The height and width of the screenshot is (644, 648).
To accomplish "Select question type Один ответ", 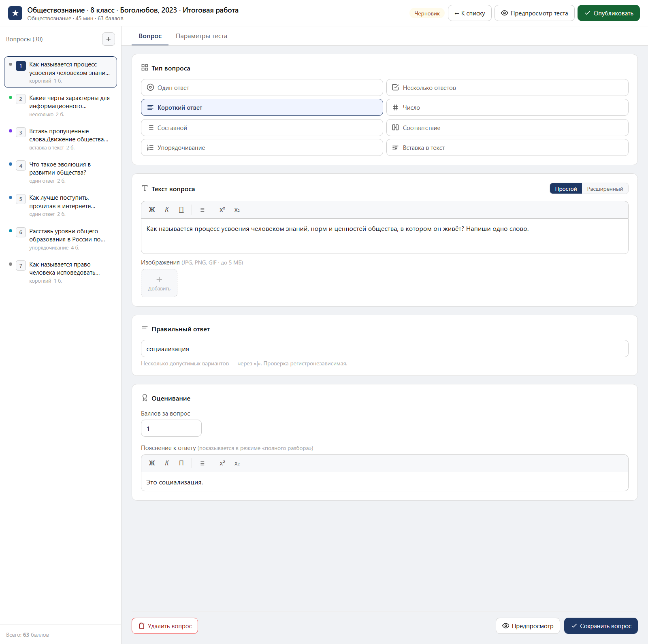I will point(262,87).
